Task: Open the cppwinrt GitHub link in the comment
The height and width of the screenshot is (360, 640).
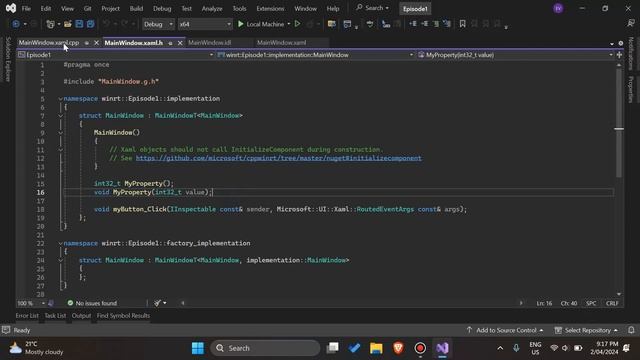Action: coord(278,158)
